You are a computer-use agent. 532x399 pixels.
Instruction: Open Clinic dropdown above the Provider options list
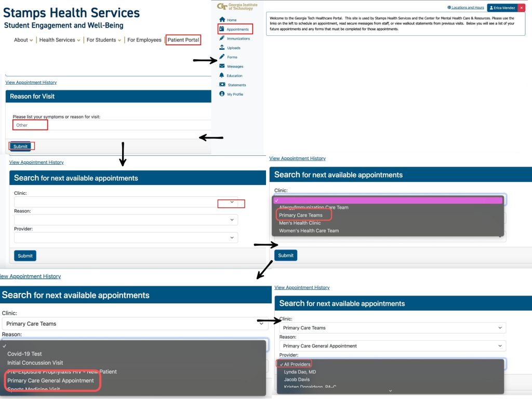click(x=393, y=328)
